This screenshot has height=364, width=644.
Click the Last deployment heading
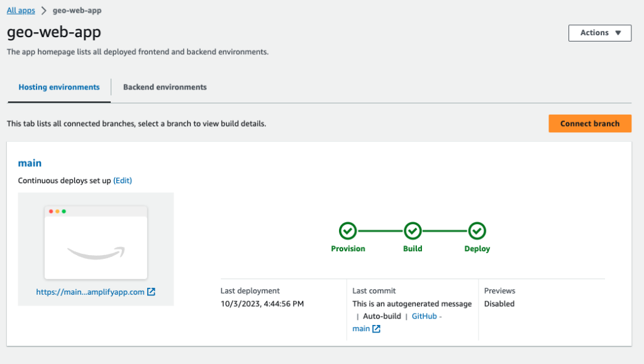(250, 291)
